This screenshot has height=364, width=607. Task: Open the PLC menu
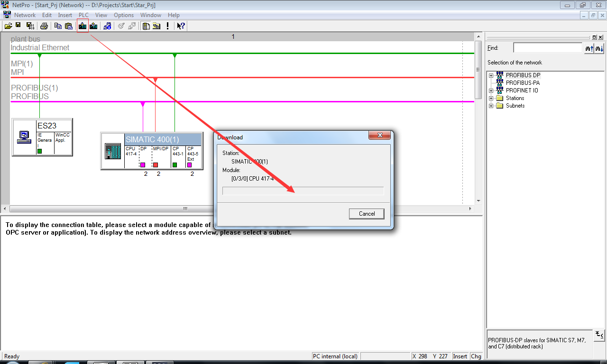[x=83, y=15]
